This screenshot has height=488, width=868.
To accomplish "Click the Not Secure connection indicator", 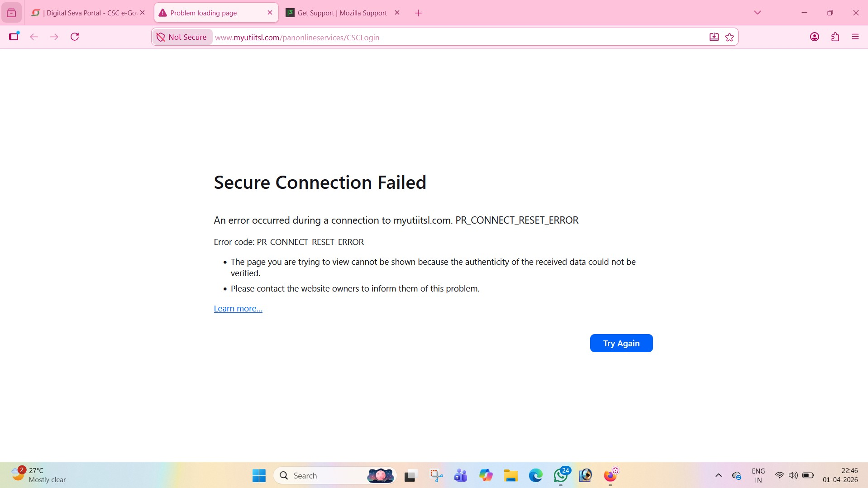I will click(x=182, y=37).
